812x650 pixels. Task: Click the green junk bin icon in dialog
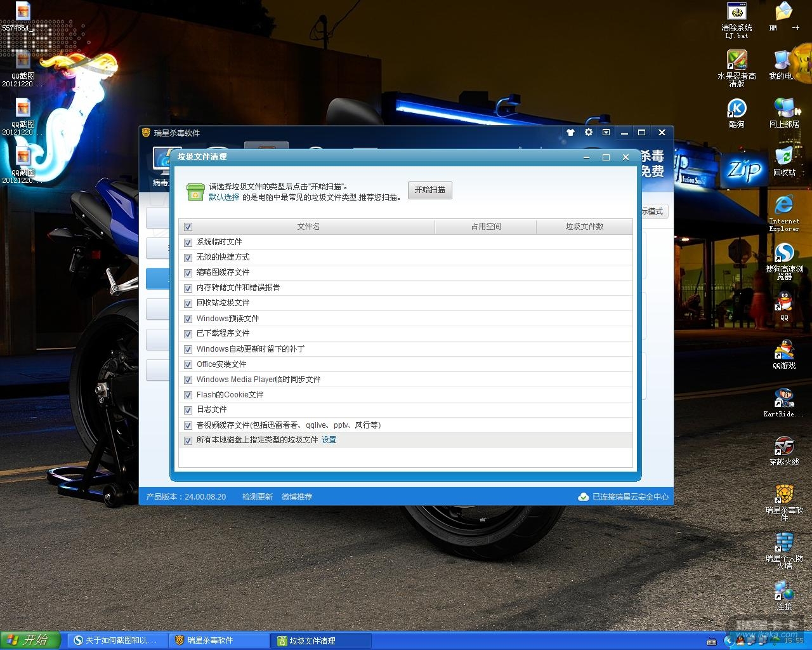click(195, 192)
